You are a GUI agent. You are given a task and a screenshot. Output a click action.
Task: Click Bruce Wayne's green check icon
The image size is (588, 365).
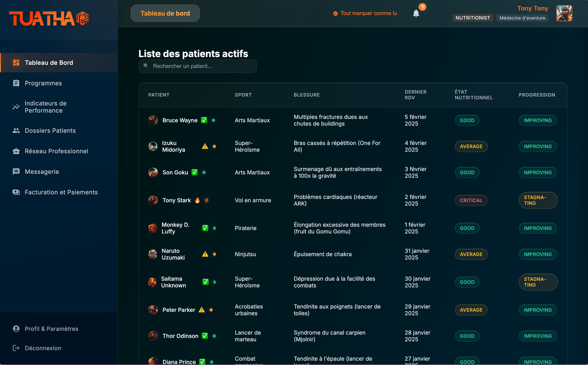[204, 120]
